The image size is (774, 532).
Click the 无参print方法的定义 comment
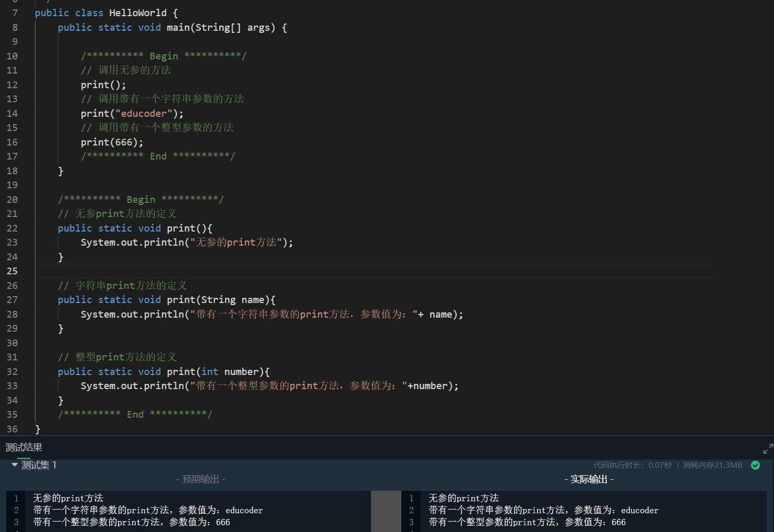click(x=117, y=214)
